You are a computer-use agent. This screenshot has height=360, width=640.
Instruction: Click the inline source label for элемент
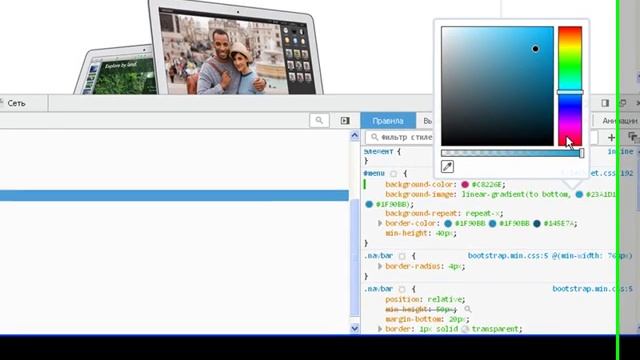click(x=620, y=152)
